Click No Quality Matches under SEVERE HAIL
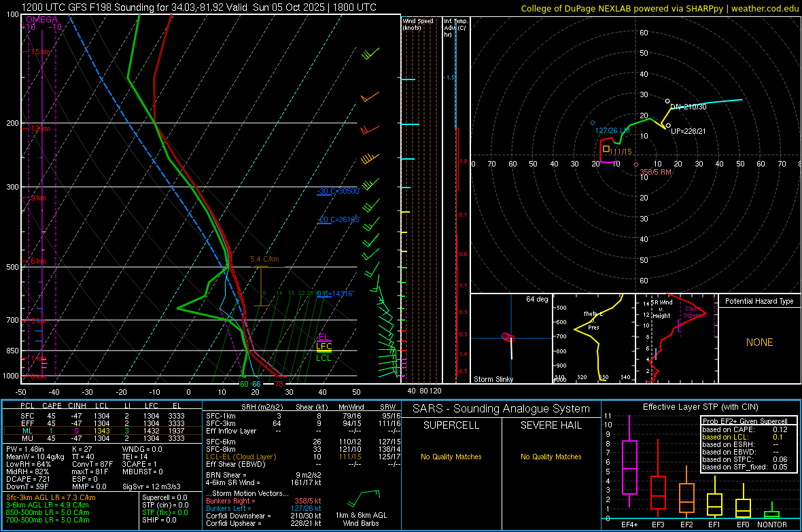 click(x=551, y=457)
